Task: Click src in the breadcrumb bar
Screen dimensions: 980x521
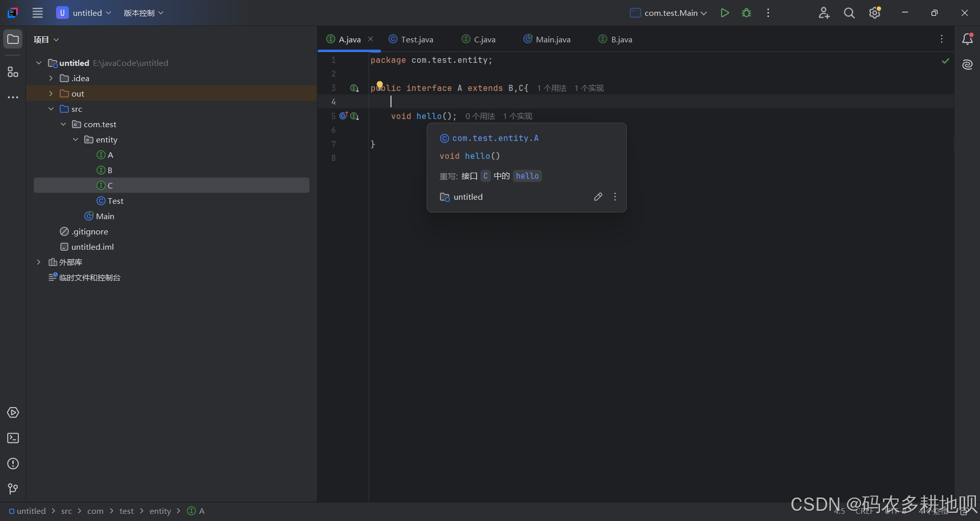Action: [66, 511]
